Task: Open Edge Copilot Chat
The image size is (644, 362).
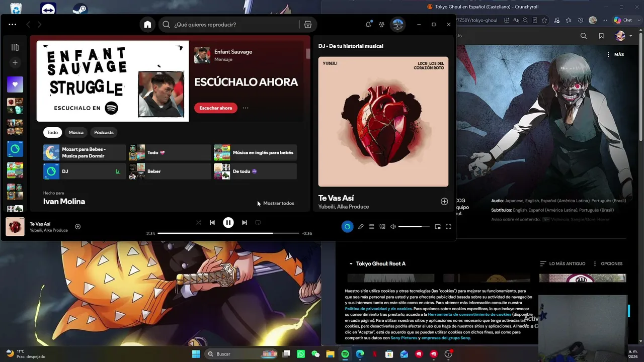Action: (x=623, y=20)
